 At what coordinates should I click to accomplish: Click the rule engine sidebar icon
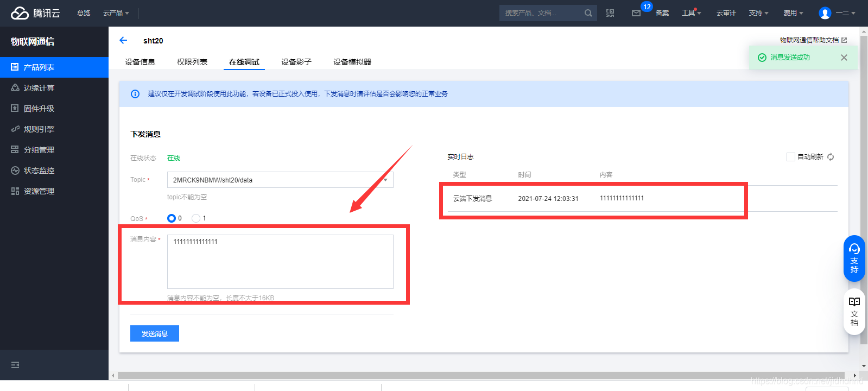coord(15,129)
